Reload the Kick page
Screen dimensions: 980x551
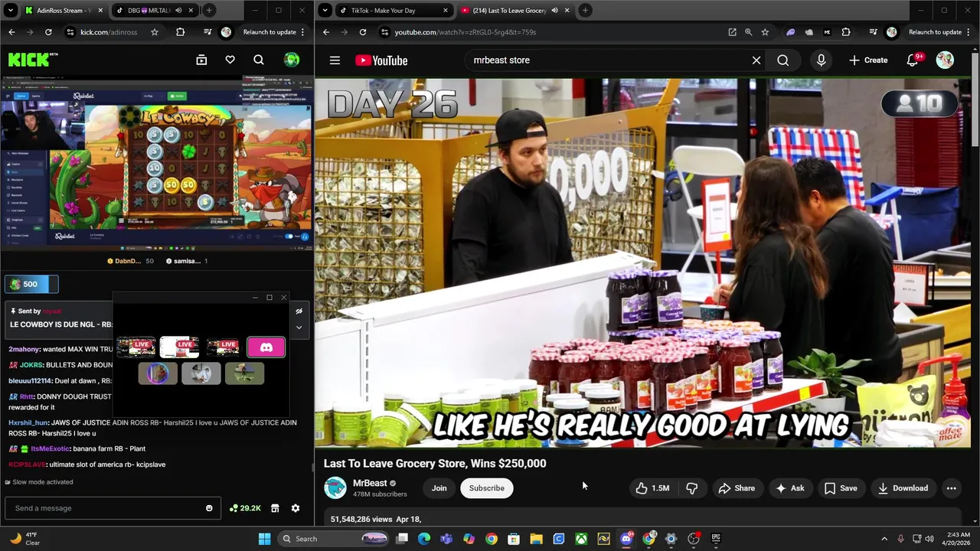48,32
